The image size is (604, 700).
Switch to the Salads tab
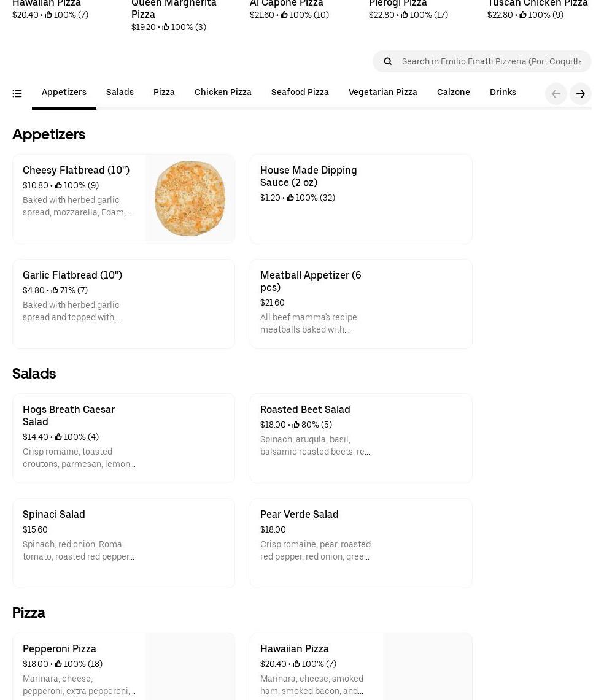click(120, 92)
